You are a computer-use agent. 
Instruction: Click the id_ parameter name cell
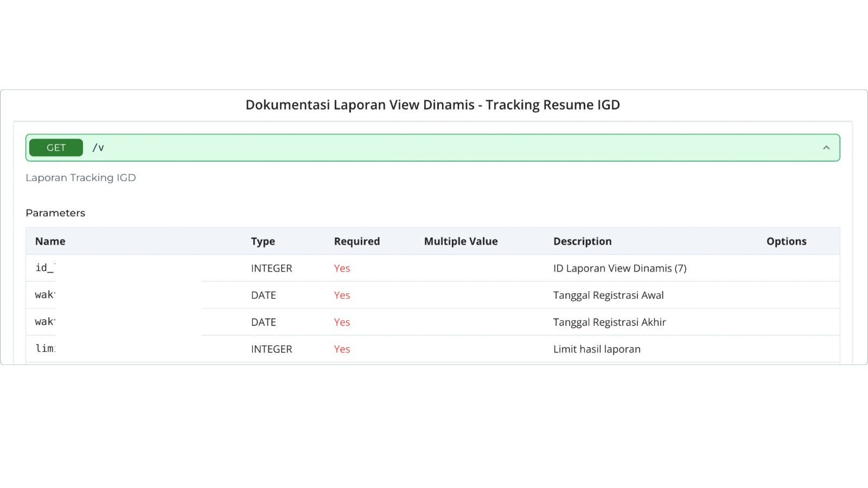[45, 268]
